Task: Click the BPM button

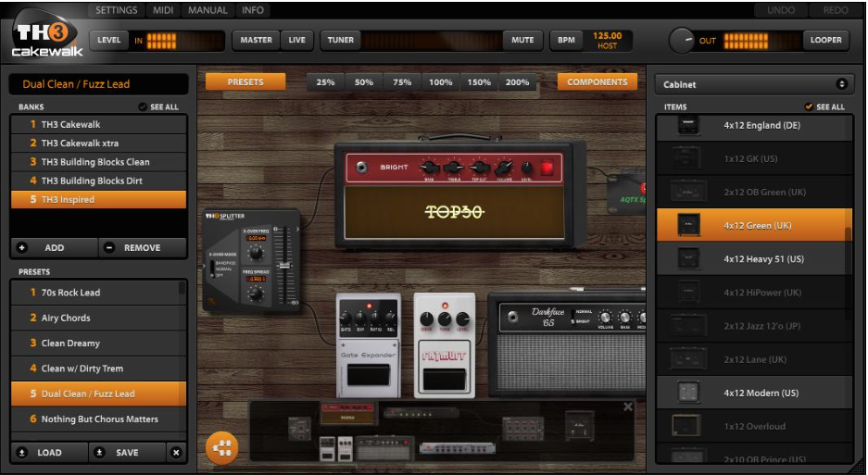Action: coord(566,40)
